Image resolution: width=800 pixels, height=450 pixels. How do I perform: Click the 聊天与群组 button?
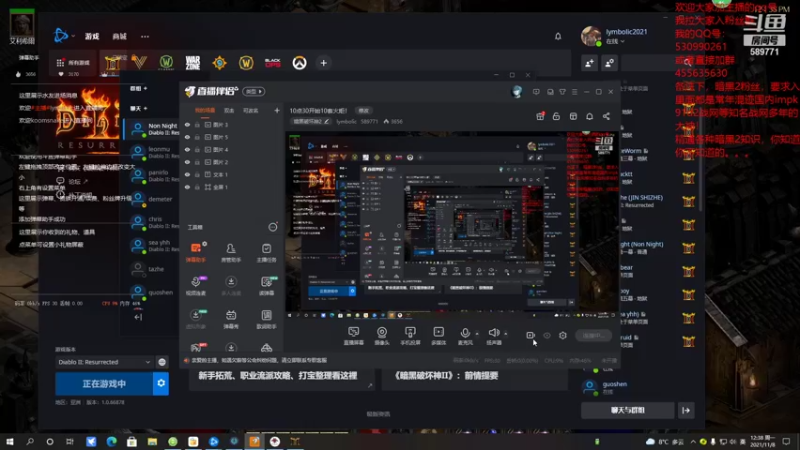point(628,410)
